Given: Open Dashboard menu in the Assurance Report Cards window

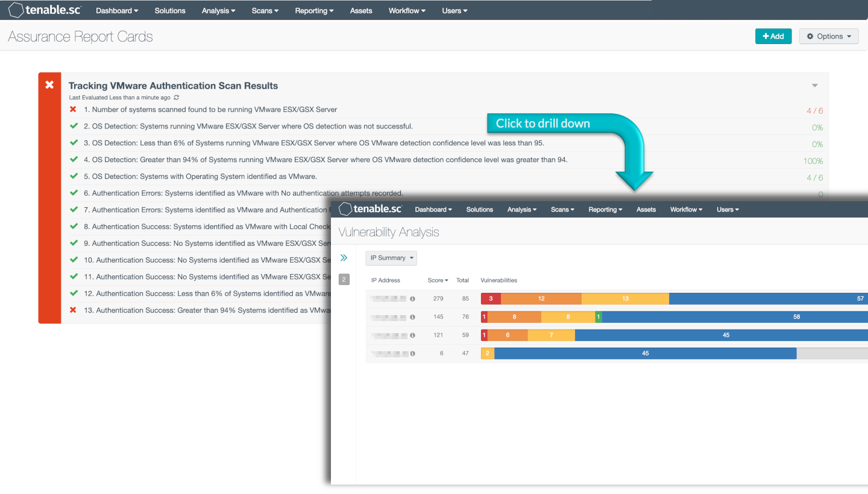Looking at the screenshot, I should 117,10.
